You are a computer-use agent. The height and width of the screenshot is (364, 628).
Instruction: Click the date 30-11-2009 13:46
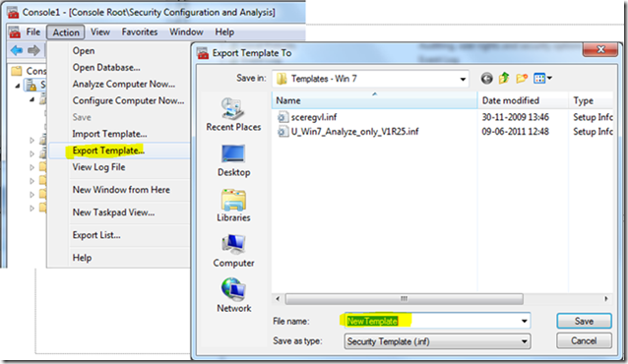pos(515,117)
